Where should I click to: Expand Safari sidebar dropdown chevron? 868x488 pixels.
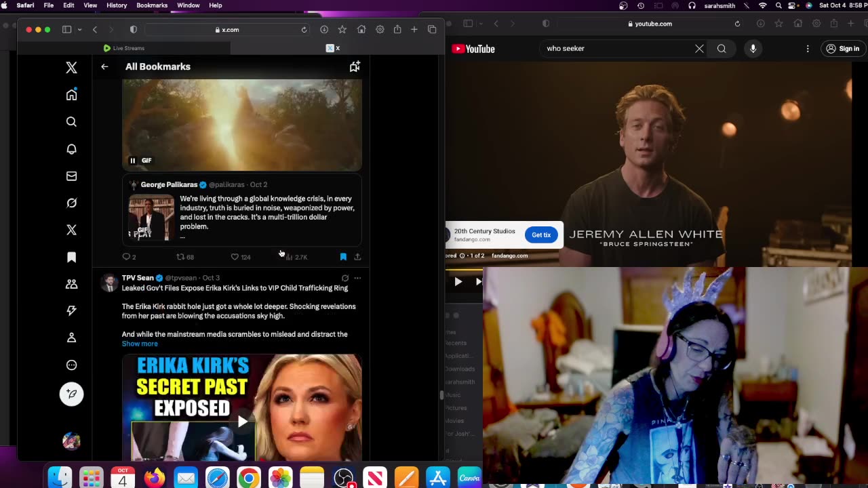[x=79, y=30]
